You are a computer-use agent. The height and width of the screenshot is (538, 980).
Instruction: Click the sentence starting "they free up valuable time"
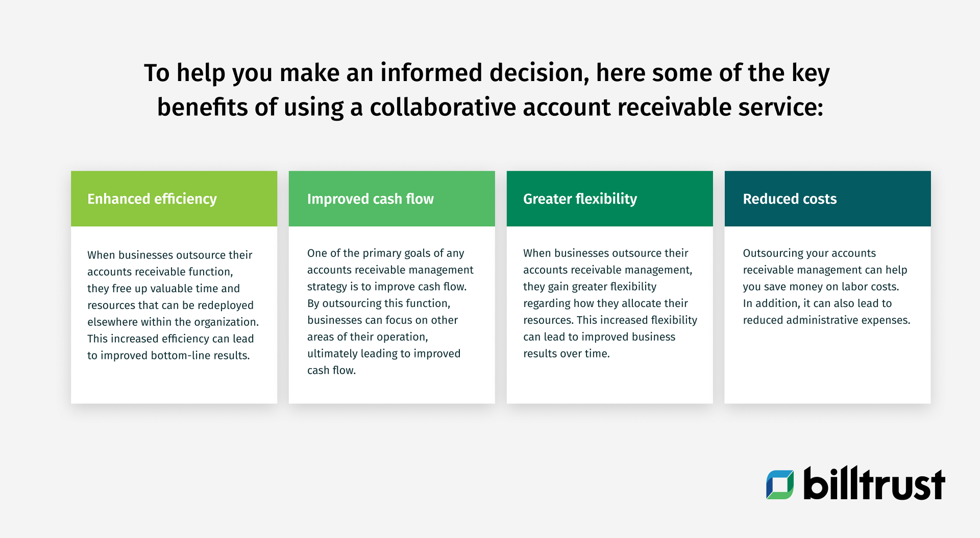163,289
